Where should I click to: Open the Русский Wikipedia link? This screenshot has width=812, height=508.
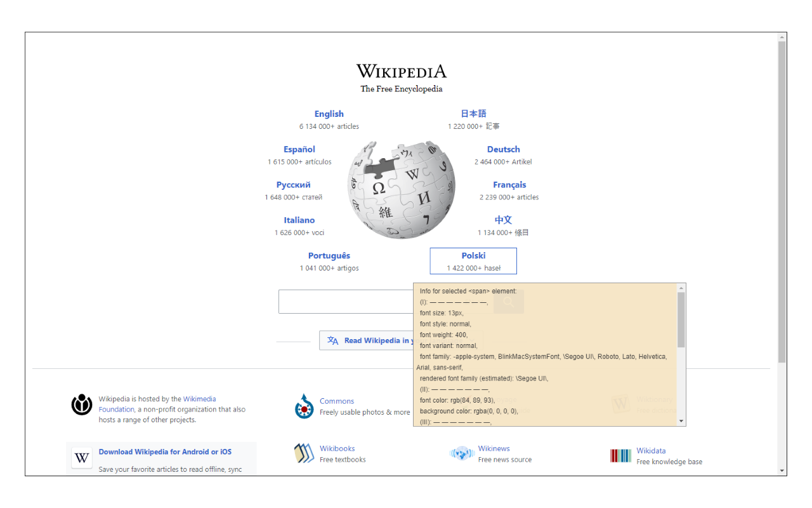pos(293,185)
